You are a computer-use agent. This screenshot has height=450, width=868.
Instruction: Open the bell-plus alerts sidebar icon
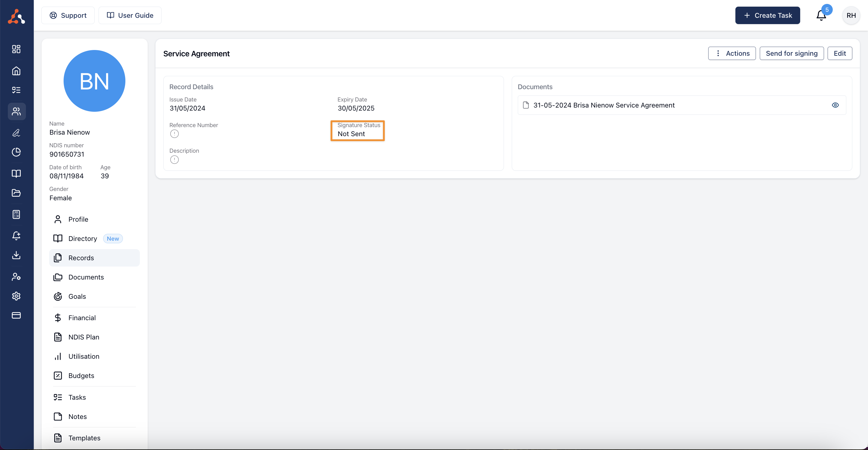[x=16, y=236]
